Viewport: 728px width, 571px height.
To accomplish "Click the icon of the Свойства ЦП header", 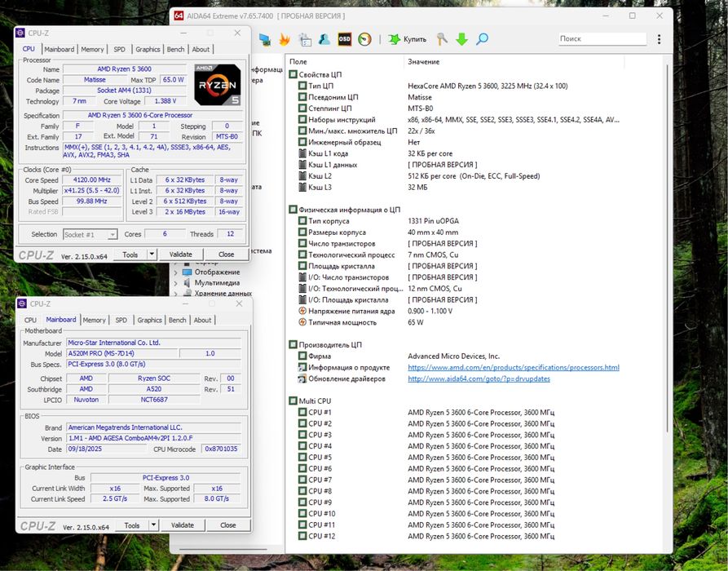I will pyautogui.click(x=293, y=74).
